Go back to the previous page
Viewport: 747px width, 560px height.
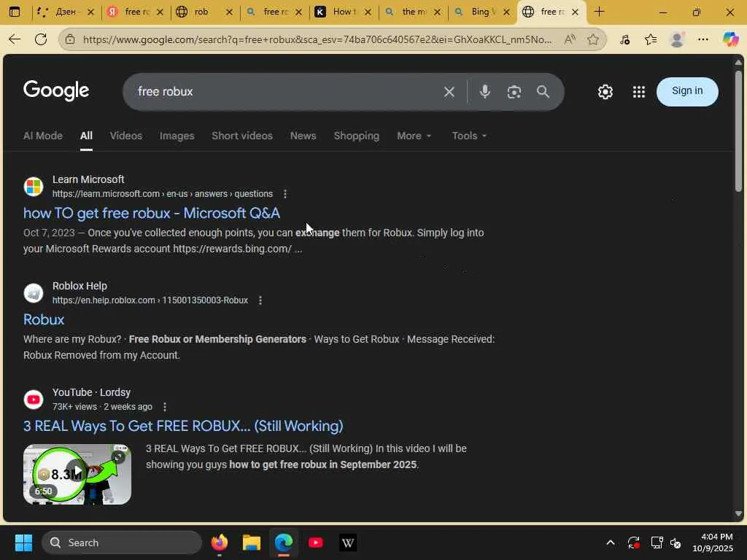pos(15,39)
